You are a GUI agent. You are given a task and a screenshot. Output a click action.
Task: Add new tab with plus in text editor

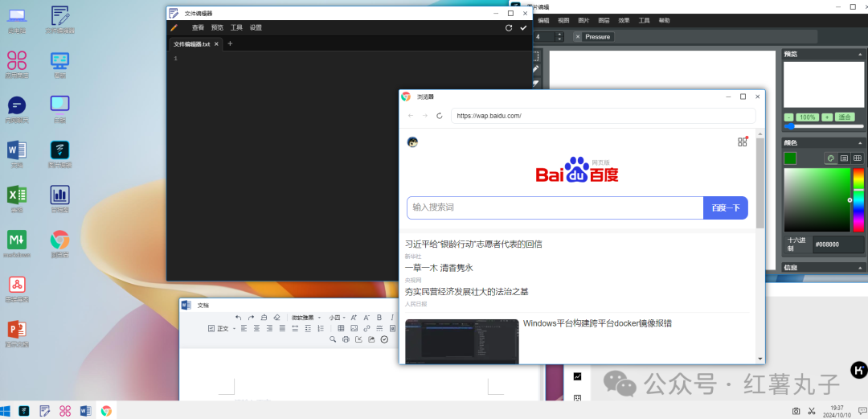231,43
